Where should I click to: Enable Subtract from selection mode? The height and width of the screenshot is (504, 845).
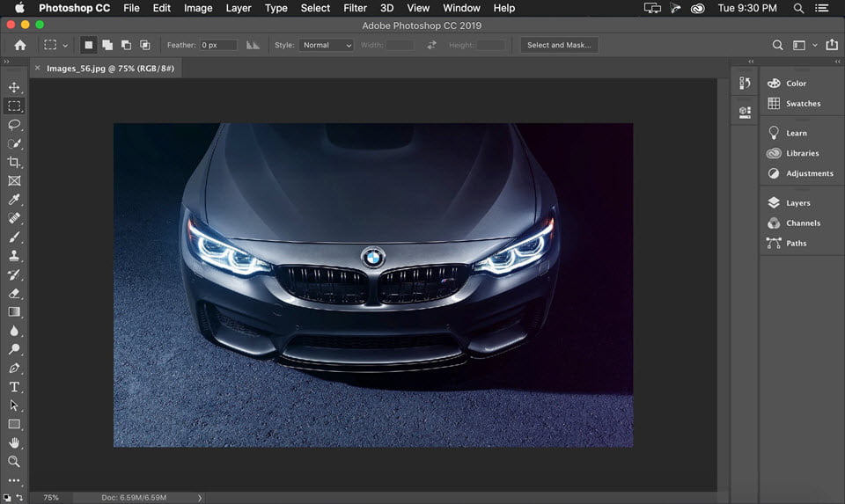126,45
